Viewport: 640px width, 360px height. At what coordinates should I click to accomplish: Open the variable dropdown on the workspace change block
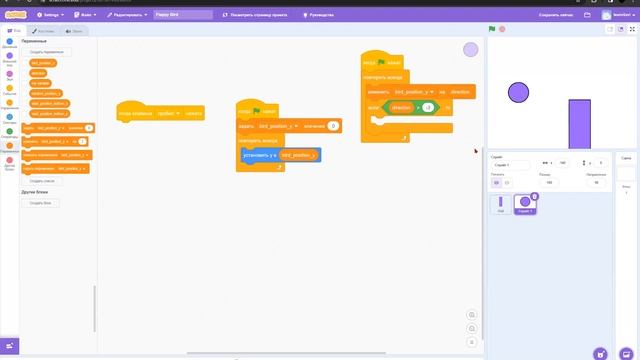point(414,92)
